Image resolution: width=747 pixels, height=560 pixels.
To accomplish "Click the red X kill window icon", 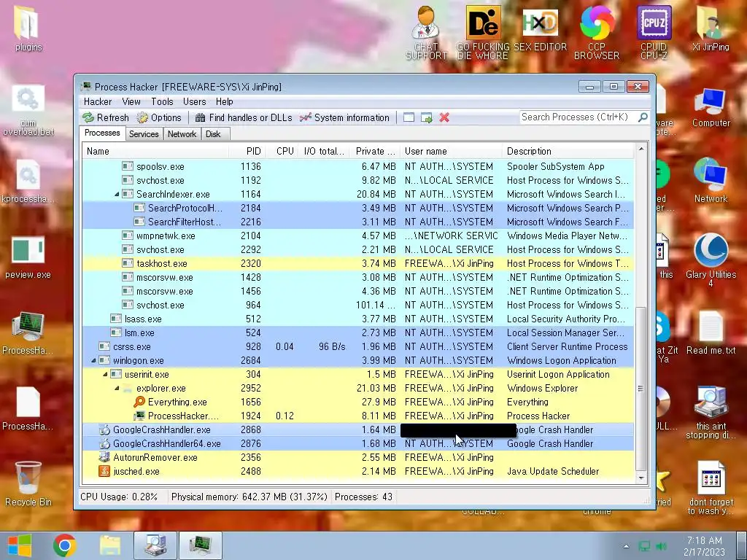I will (x=444, y=117).
